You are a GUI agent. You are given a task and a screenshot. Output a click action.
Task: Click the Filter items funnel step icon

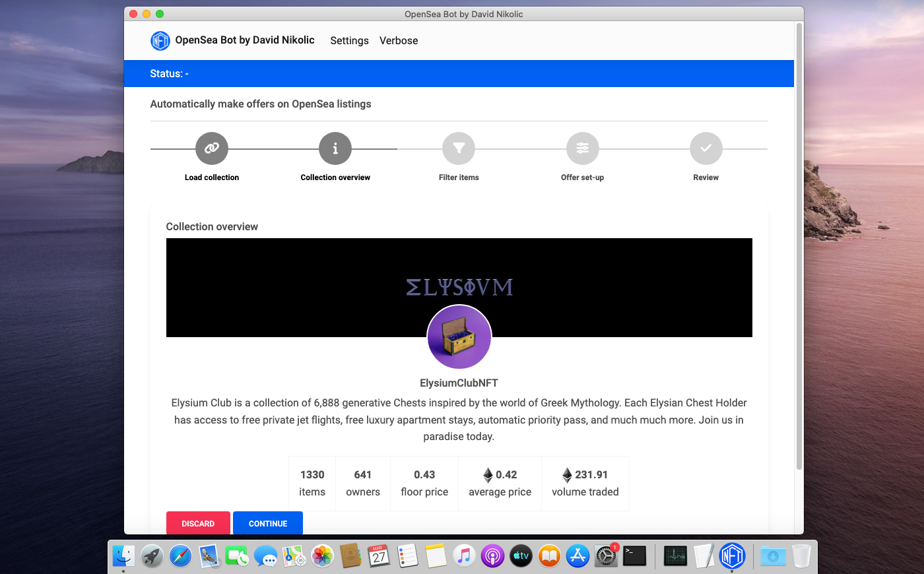pyautogui.click(x=459, y=148)
